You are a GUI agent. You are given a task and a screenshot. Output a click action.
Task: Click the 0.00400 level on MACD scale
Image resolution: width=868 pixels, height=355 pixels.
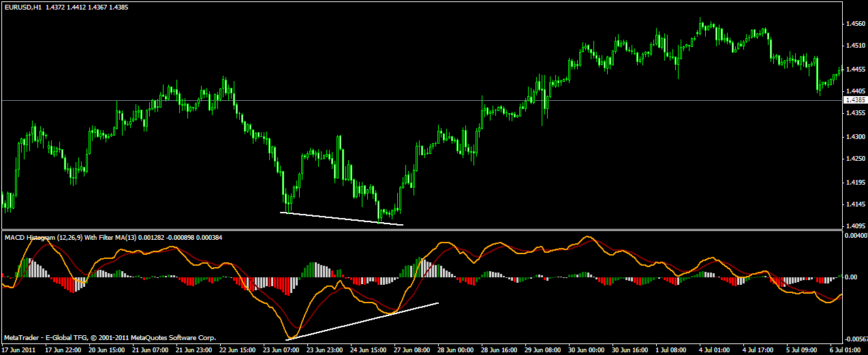point(855,236)
